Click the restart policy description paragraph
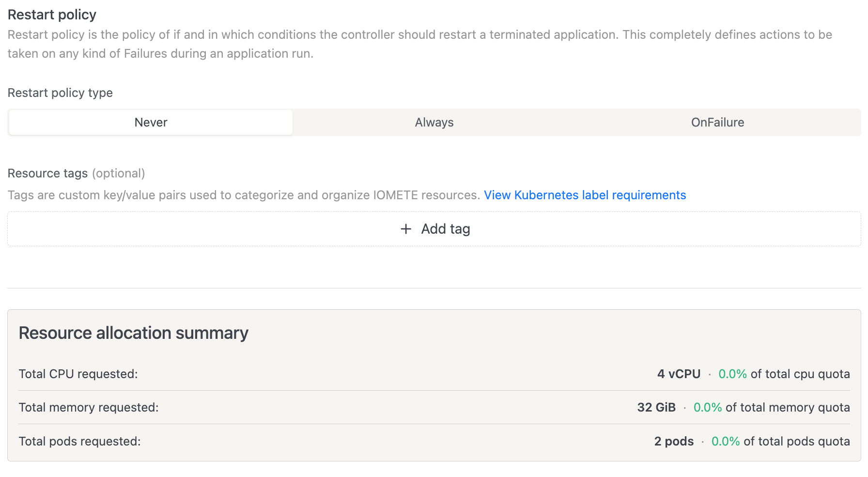The height and width of the screenshot is (477, 868). (419, 44)
